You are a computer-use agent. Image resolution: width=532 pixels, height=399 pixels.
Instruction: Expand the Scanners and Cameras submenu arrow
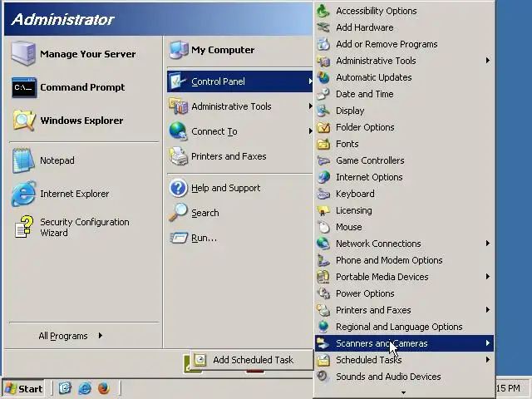(x=488, y=343)
